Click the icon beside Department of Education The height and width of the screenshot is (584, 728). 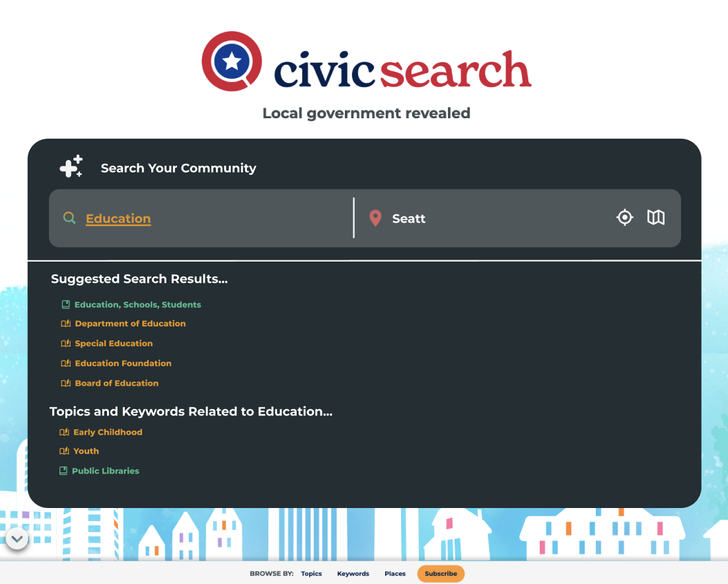click(65, 324)
